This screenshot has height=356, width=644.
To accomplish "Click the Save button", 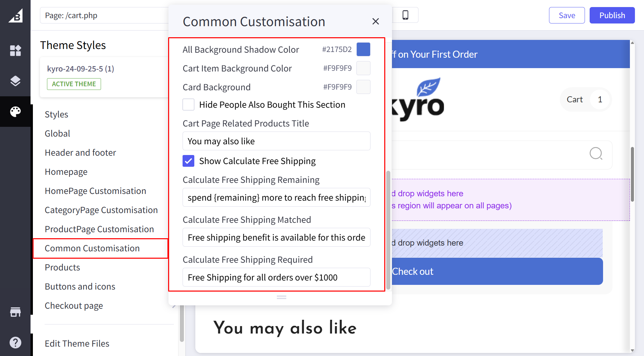I will [566, 15].
